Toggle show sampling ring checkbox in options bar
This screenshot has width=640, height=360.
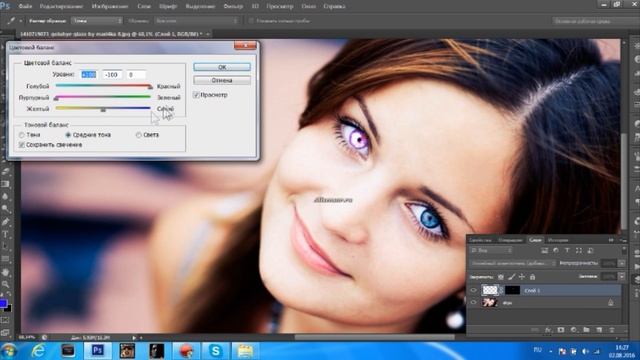[251, 20]
